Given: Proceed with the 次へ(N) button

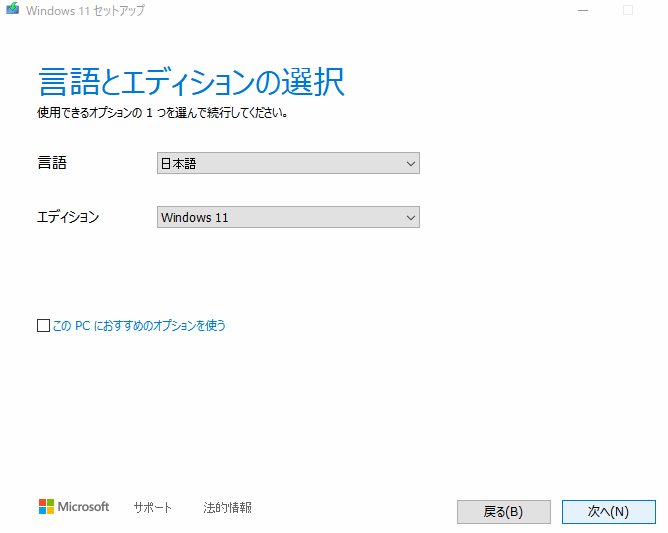Looking at the screenshot, I should pyautogui.click(x=608, y=512).
